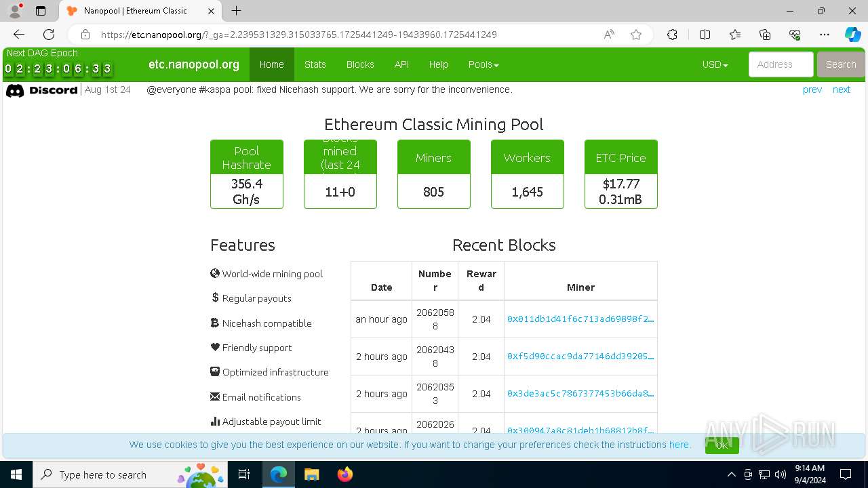Image resolution: width=868 pixels, height=488 pixels.
Task: Click the Windows taskbar search box
Action: (131, 474)
